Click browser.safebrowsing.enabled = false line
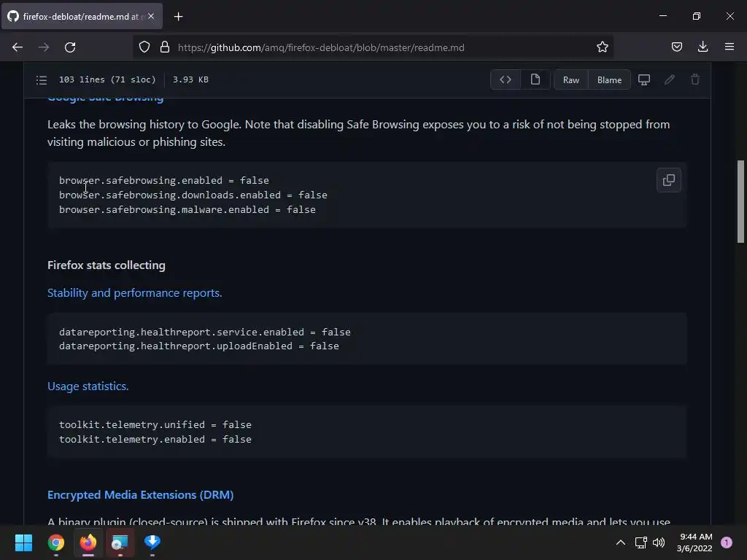Screen dimensions: 747x560 click(164, 181)
